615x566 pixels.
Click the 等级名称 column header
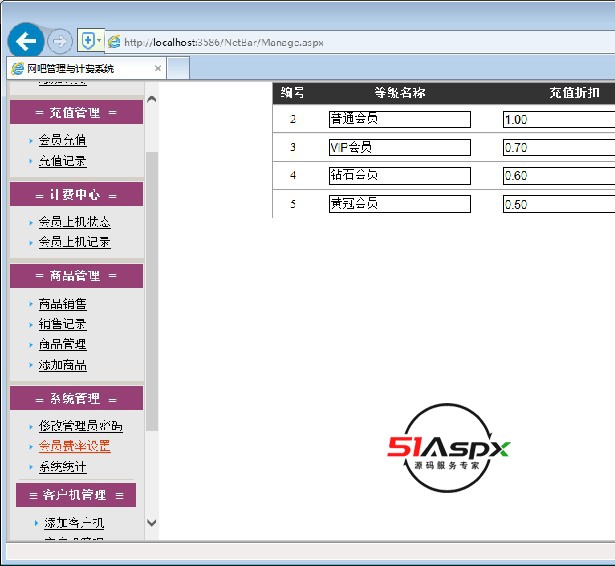(400, 93)
